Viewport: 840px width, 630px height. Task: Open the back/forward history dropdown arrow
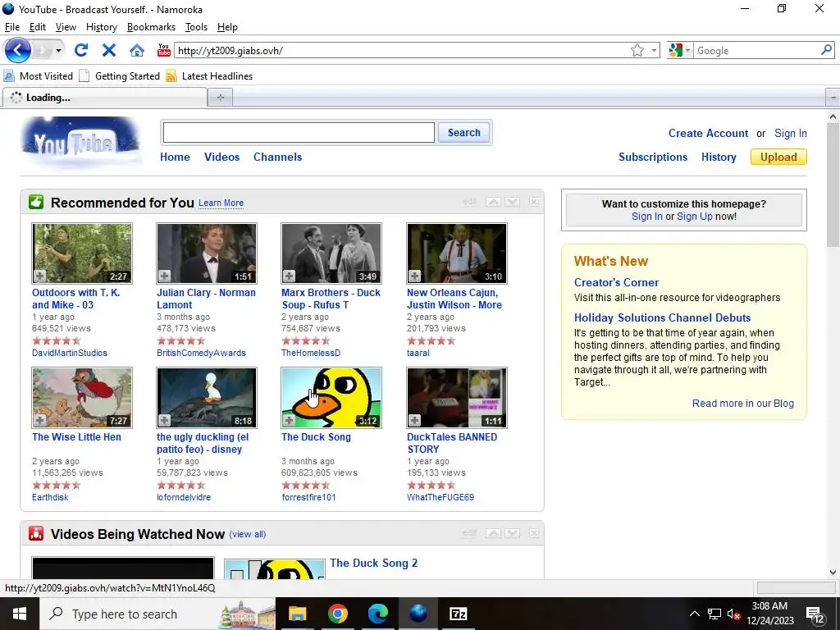[x=58, y=50]
